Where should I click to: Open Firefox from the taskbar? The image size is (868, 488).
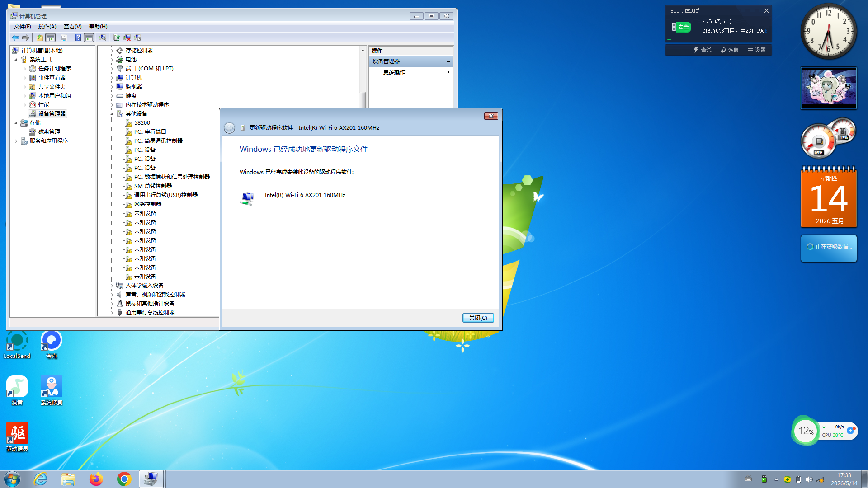tap(96, 479)
